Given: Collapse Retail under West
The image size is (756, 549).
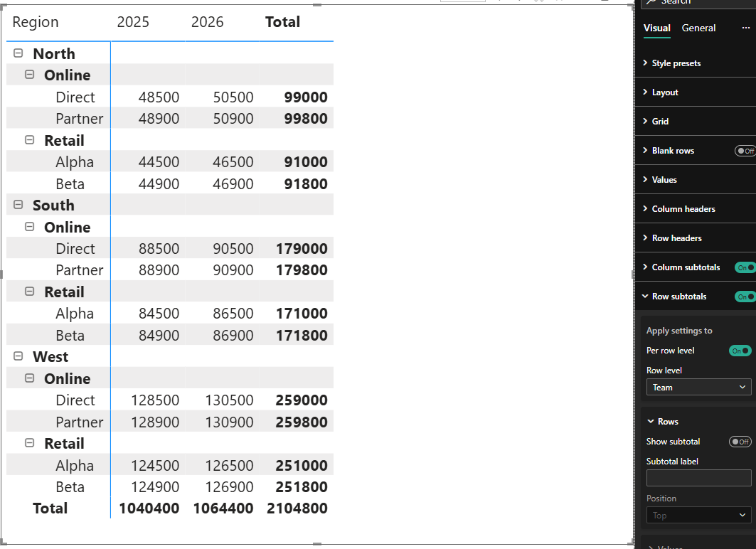Looking at the screenshot, I should coord(29,443).
